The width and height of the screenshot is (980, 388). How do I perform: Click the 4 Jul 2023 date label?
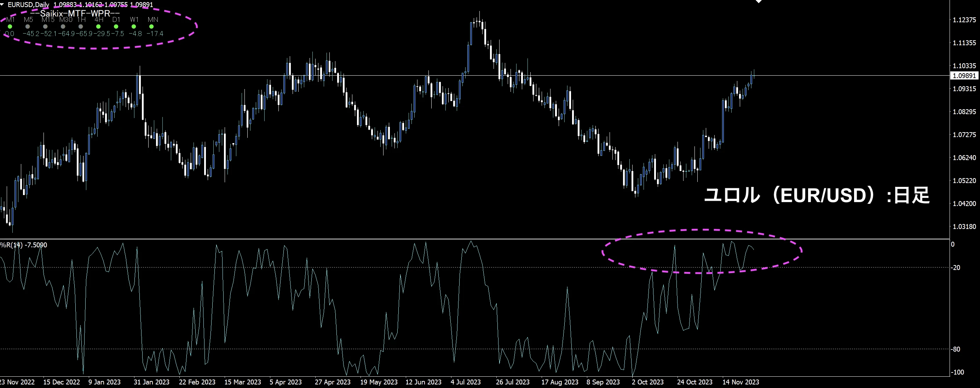(465, 382)
